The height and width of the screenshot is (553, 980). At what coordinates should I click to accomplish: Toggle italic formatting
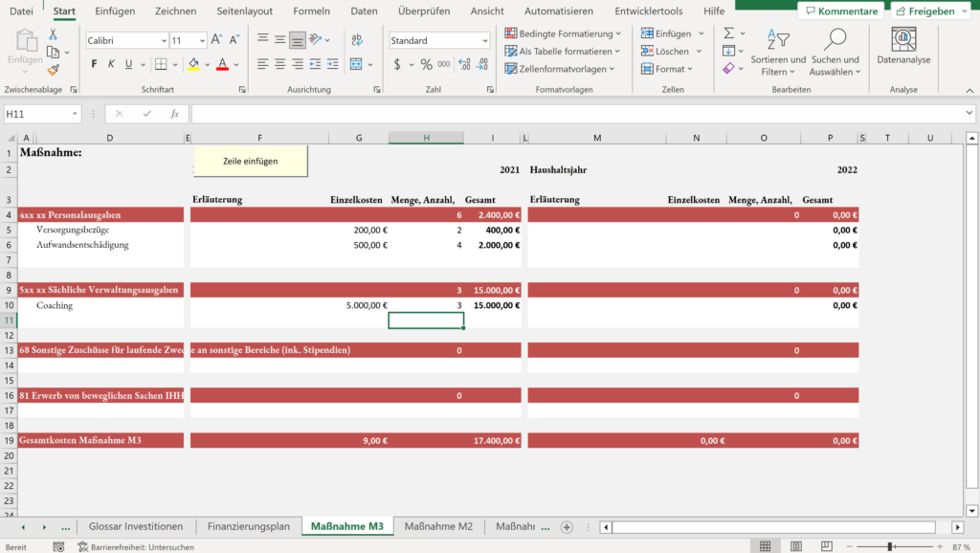[x=110, y=64]
